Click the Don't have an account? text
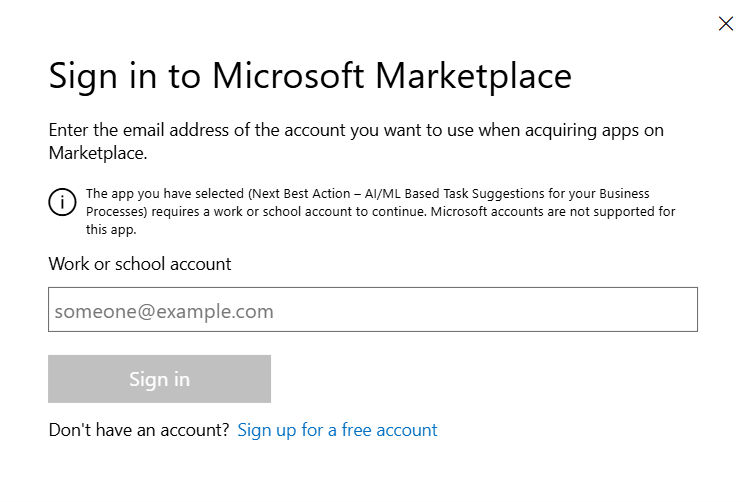The width and height of the screenshot is (745, 502). pos(139,430)
